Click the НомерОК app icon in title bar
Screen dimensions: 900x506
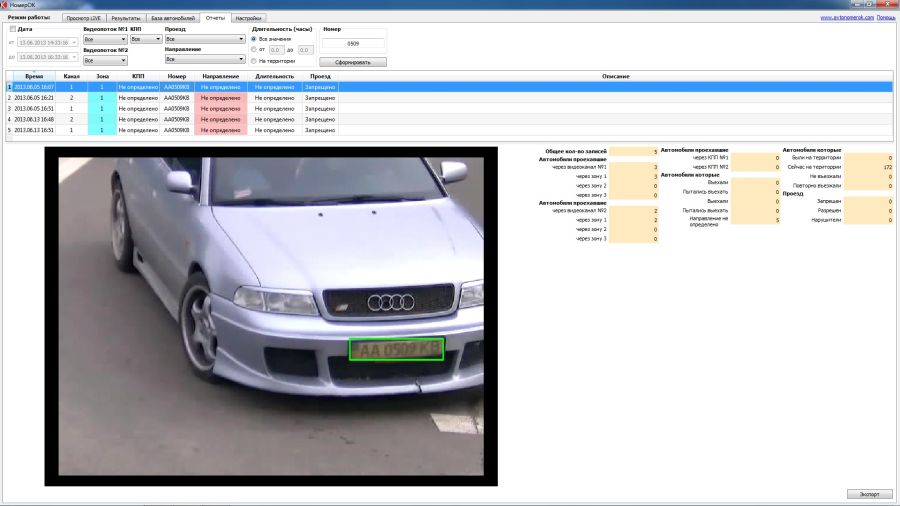click(5, 5)
